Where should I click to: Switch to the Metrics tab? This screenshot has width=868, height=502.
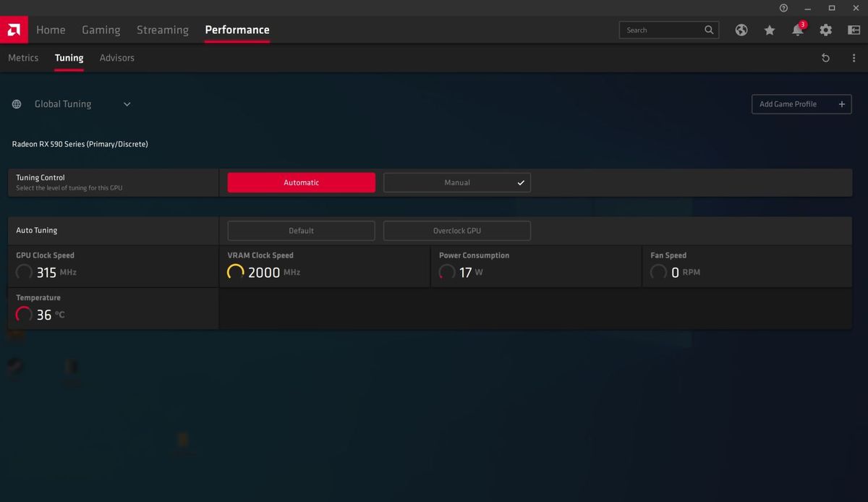[x=22, y=57]
